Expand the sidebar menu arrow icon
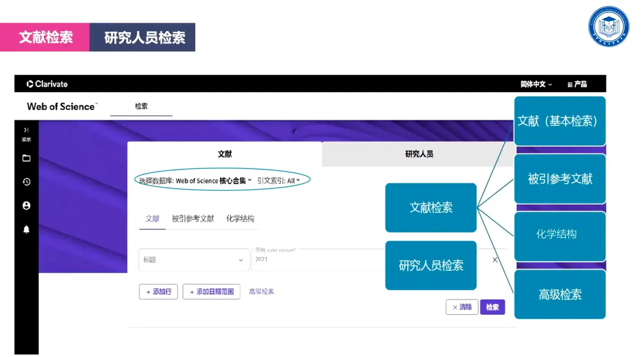 pyautogui.click(x=26, y=130)
